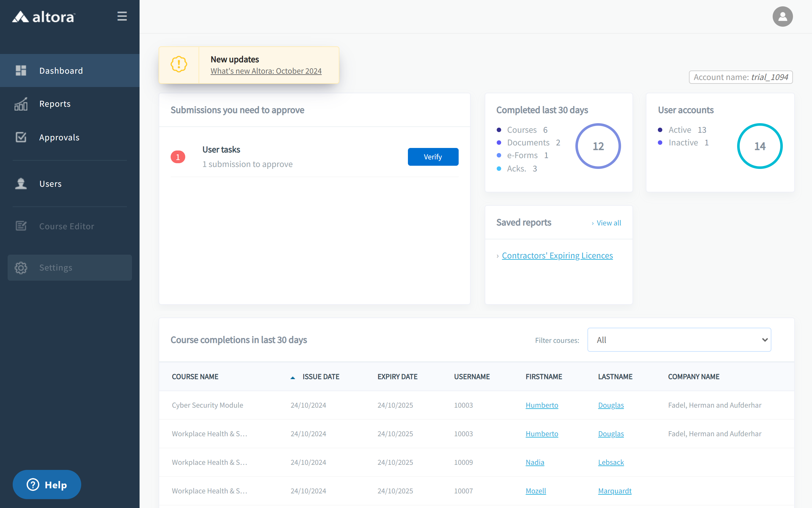Viewport: 812px width, 508px height.
Task: Click the Courses legend dot
Action: pos(499,130)
